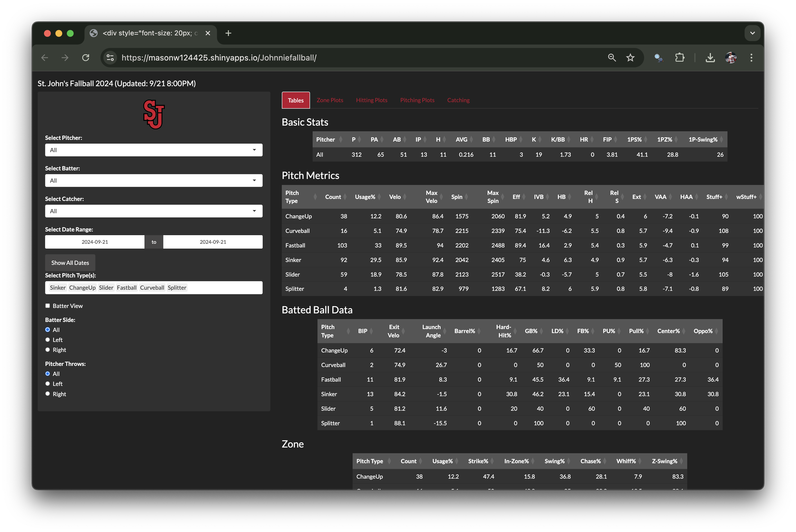Sort Batted Ball Data by Barrel% column
The width and height of the screenshot is (796, 532).
(467, 331)
